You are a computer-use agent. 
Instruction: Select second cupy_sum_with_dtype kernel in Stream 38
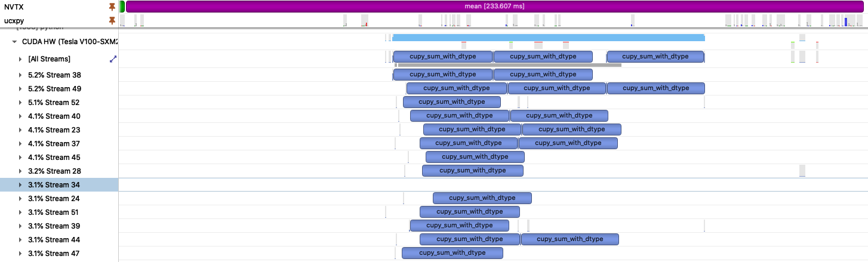coord(543,75)
